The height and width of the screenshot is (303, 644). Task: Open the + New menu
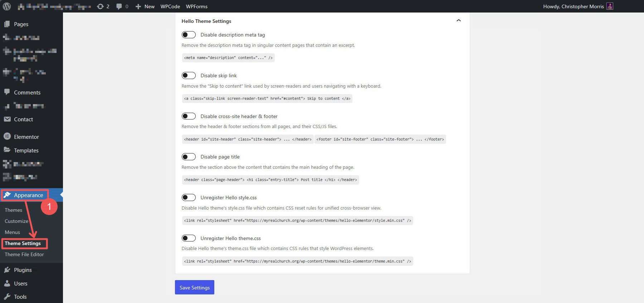pyautogui.click(x=145, y=6)
